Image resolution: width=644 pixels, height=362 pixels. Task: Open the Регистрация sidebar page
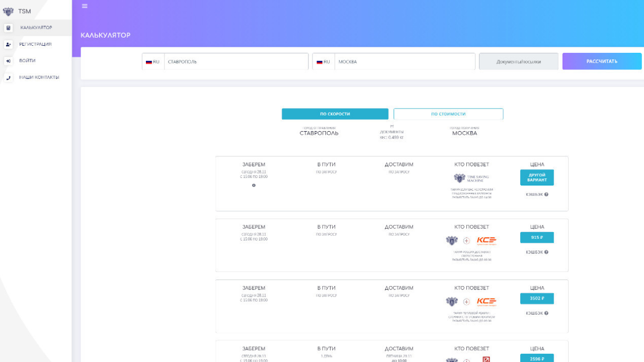coord(34,44)
